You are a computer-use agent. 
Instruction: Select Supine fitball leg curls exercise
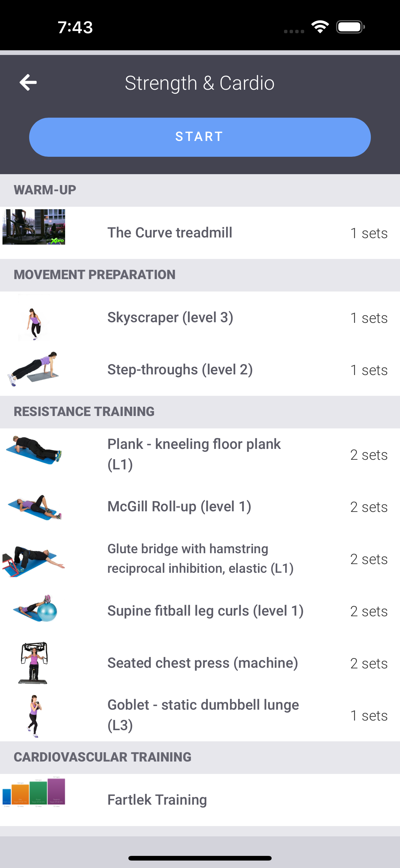[200, 611]
